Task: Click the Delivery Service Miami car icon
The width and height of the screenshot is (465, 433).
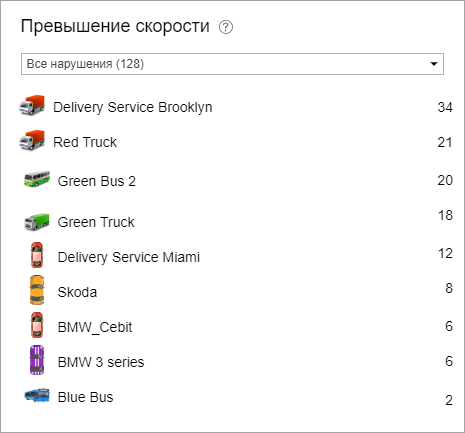Action: click(x=37, y=255)
